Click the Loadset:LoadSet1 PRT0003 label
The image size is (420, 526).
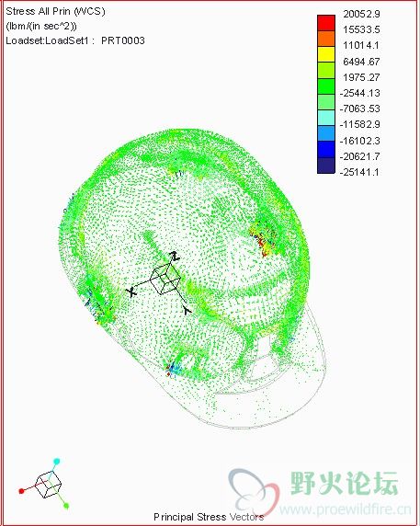coord(75,40)
